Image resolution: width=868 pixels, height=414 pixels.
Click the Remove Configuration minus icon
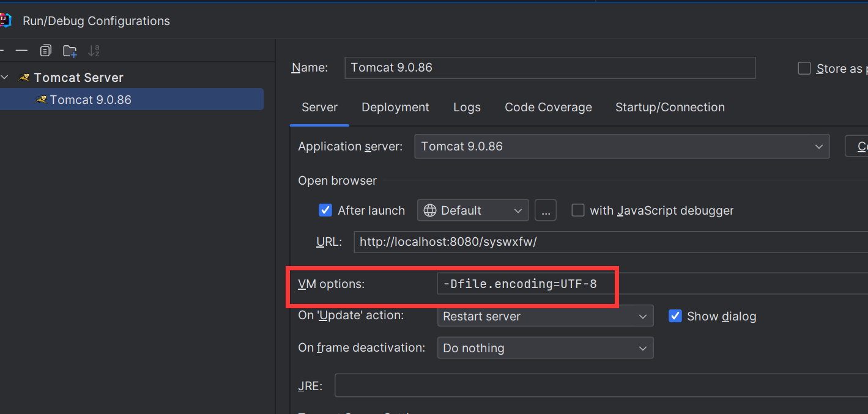click(x=21, y=51)
